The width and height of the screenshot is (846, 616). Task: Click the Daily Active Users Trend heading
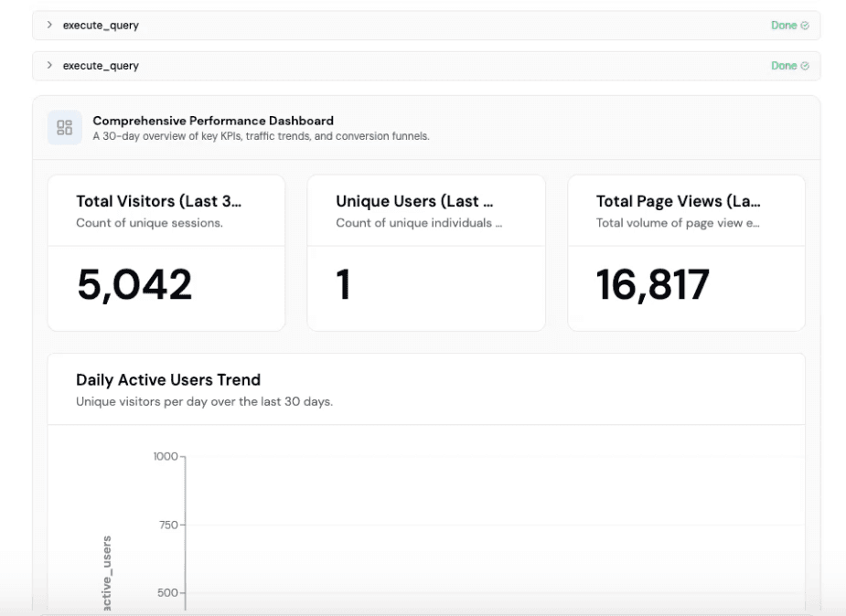click(168, 380)
